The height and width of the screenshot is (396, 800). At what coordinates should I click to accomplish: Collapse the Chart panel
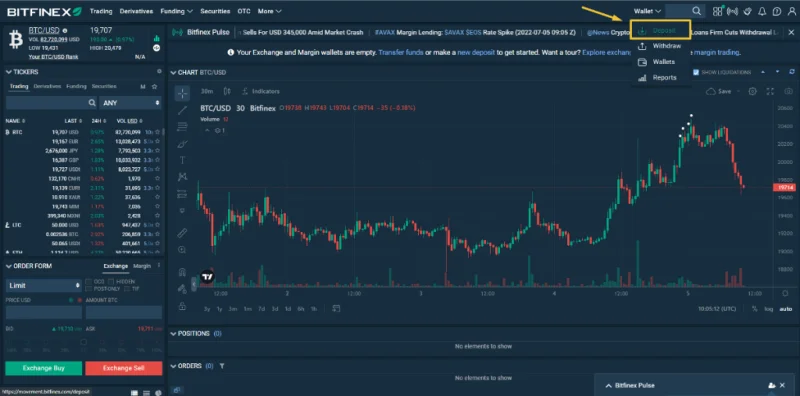coord(173,72)
